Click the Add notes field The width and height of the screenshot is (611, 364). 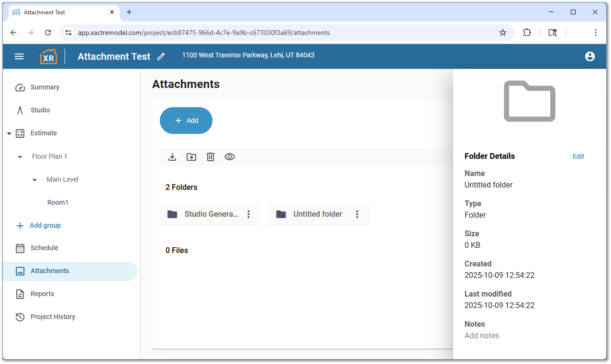(x=482, y=335)
